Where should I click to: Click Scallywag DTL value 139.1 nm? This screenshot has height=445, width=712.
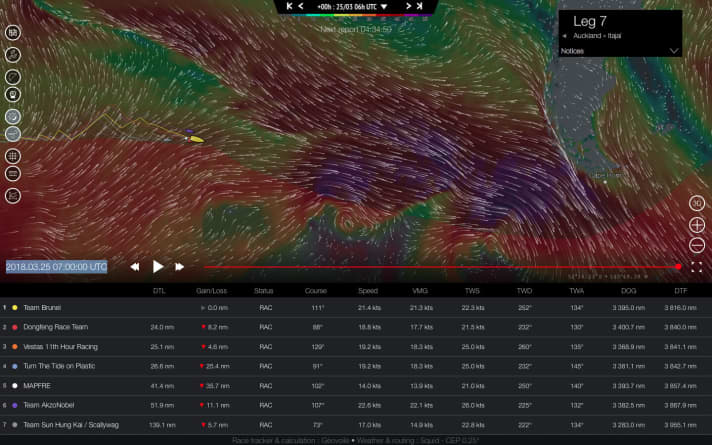pyautogui.click(x=162, y=425)
